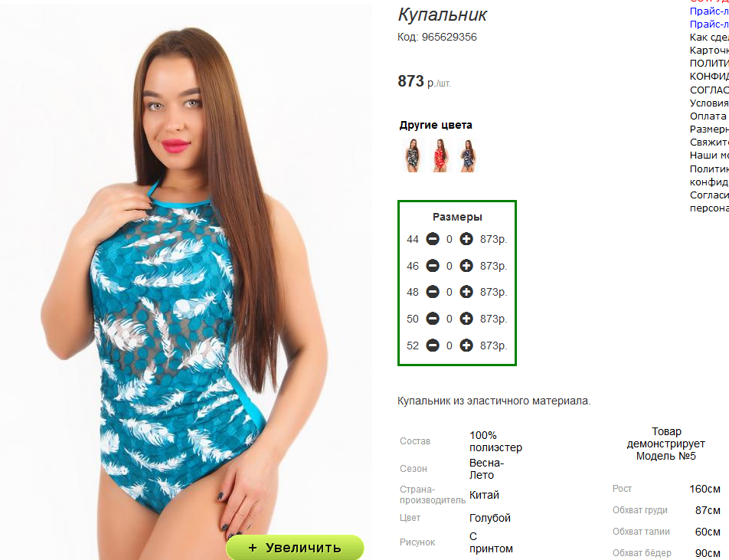
Task: Decrease quantity for size 44
Action: pyautogui.click(x=433, y=239)
